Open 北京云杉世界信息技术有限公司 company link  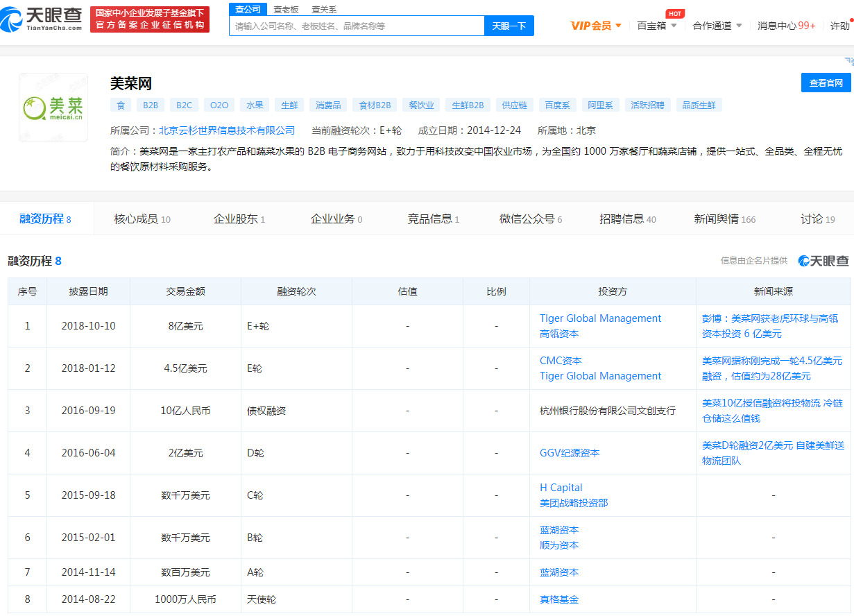(x=227, y=130)
